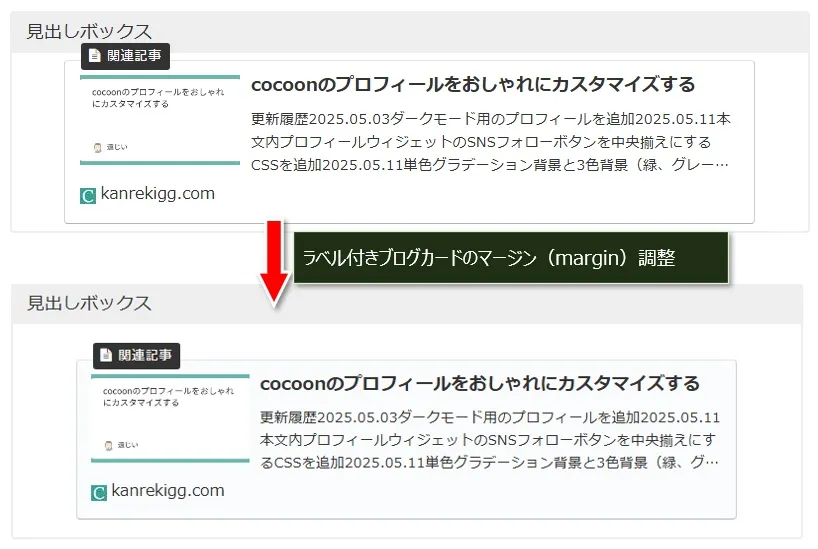Click the first 見出しボックス heading bar
This screenshot has height=549, width=818.
point(409,32)
